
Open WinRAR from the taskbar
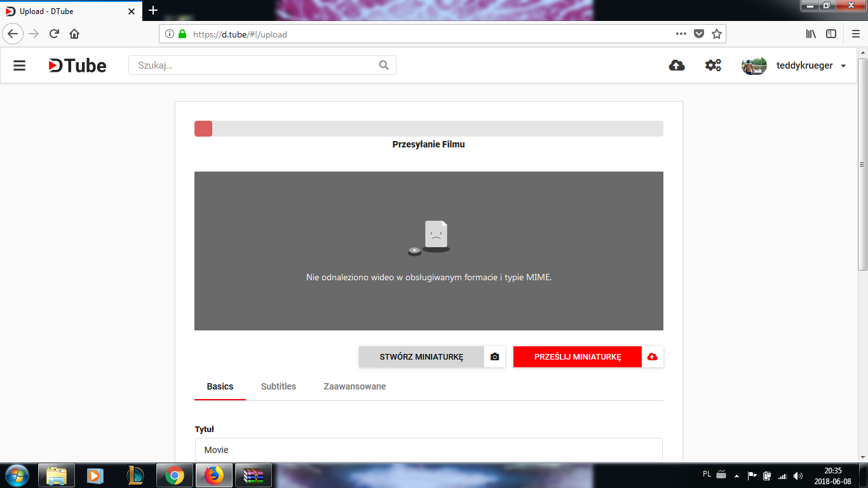254,475
